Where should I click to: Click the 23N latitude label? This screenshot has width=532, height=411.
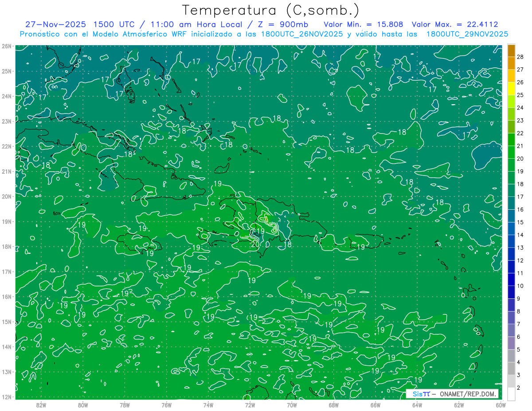[x=6, y=121]
